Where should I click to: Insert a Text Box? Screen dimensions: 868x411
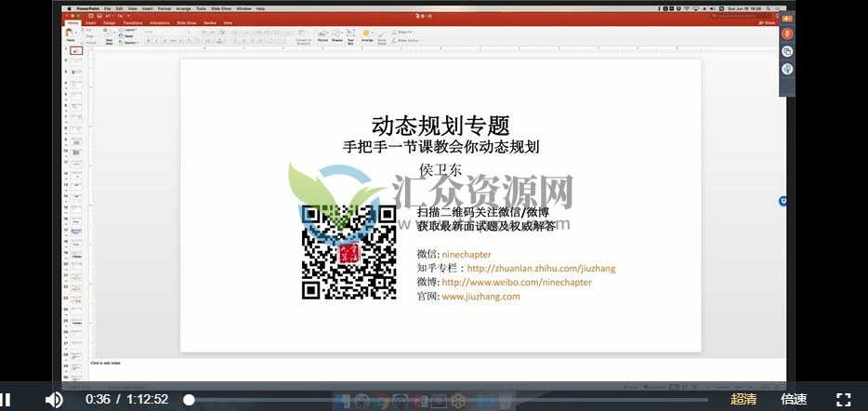point(350,35)
